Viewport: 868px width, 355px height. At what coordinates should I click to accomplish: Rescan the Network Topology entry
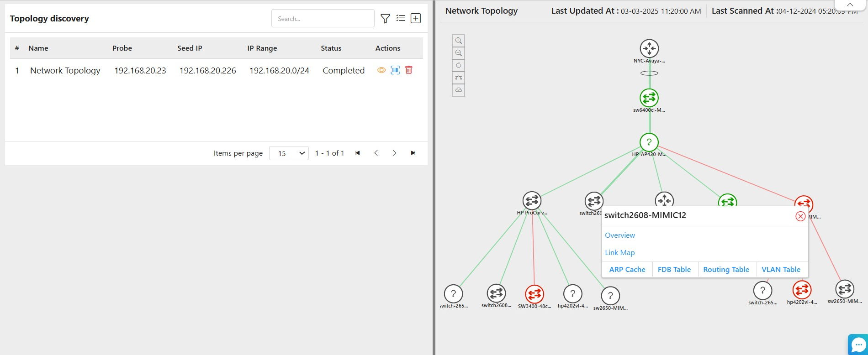[x=395, y=70]
